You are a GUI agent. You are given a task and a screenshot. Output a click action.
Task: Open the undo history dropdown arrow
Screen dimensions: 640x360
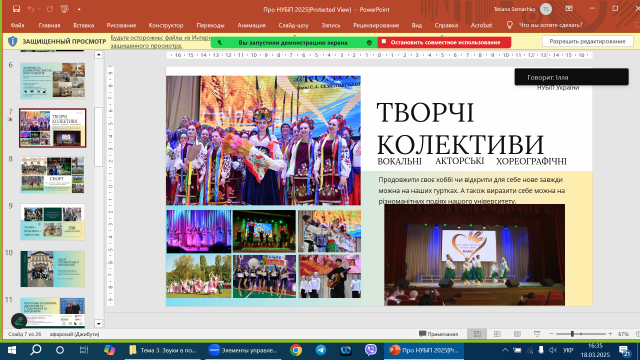[39, 9]
